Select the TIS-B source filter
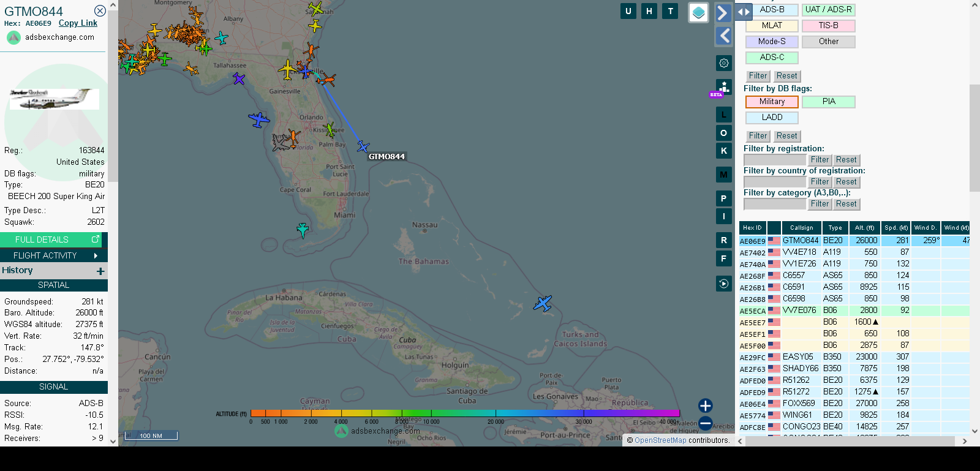Image resolution: width=980 pixels, height=471 pixels. click(x=828, y=26)
